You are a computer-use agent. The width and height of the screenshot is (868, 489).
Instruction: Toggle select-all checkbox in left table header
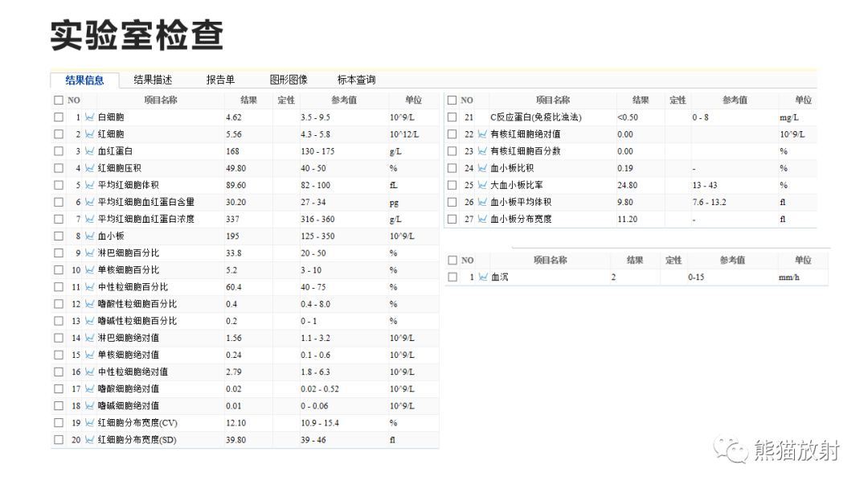(59, 101)
